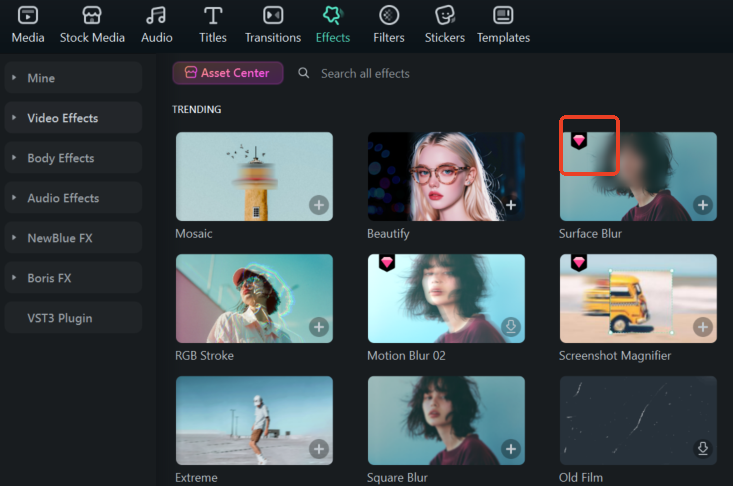Expand the Body Effects category

[x=14, y=158]
